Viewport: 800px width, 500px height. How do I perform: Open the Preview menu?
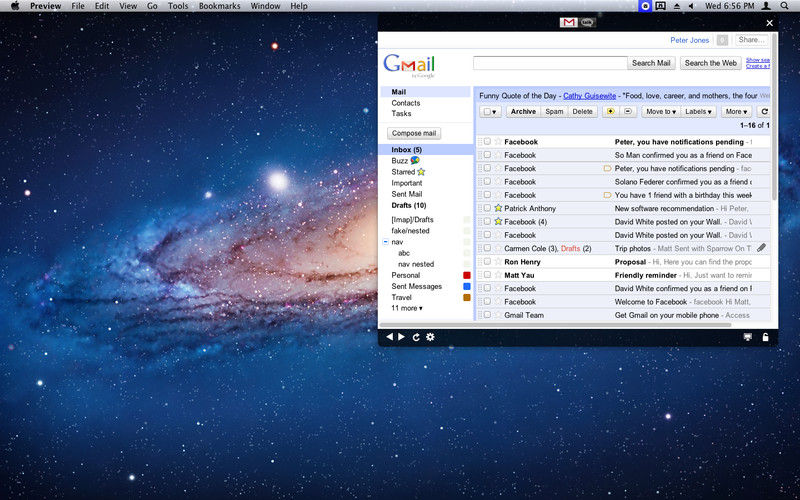coord(45,6)
